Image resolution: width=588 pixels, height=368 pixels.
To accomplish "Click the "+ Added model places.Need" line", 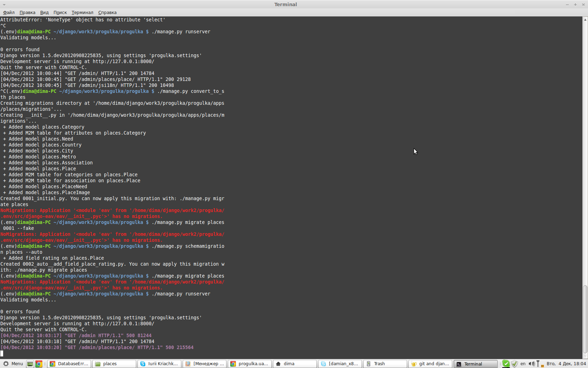I will click(x=38, y=139).
